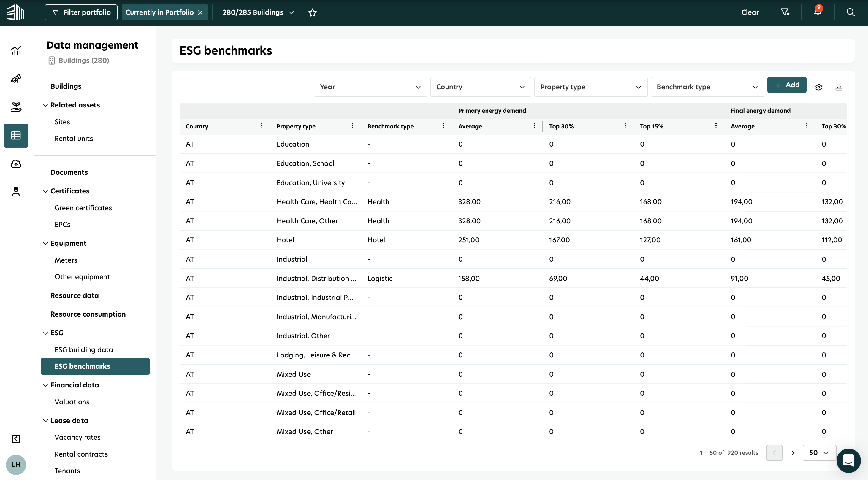Collapse the sidebar with the arrow icon
Image resolution: width=868 pixels, height=480 pixels.
tap(16, 438)
